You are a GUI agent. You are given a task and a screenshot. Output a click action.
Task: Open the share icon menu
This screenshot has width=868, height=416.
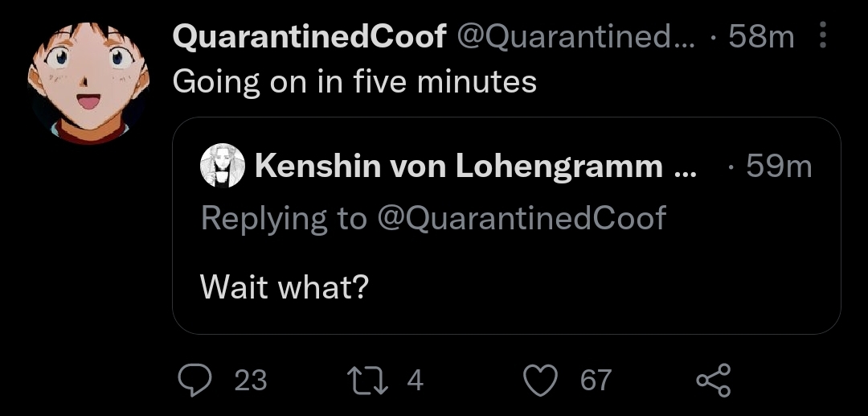point(714,380)
